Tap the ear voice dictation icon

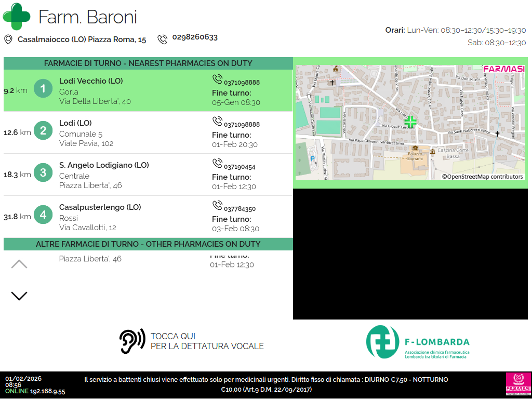(x=132, y=341)
